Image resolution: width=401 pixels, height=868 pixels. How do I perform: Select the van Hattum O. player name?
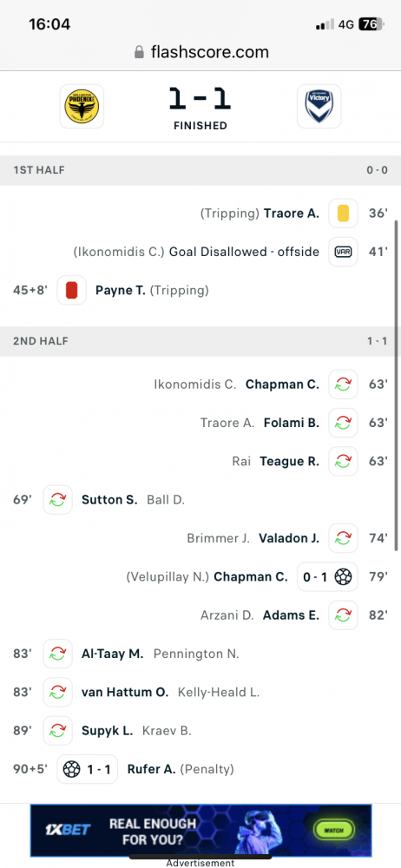125,692
